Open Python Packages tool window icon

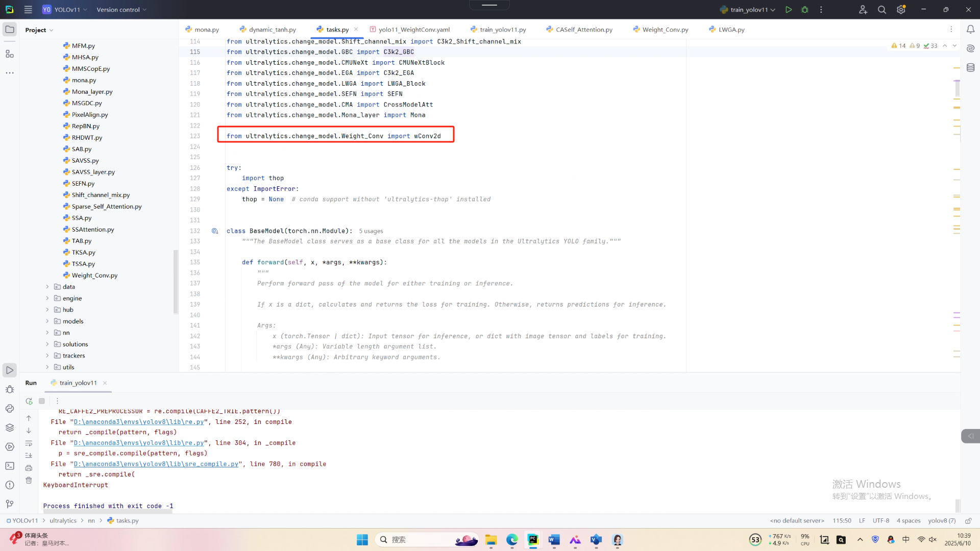10,428
